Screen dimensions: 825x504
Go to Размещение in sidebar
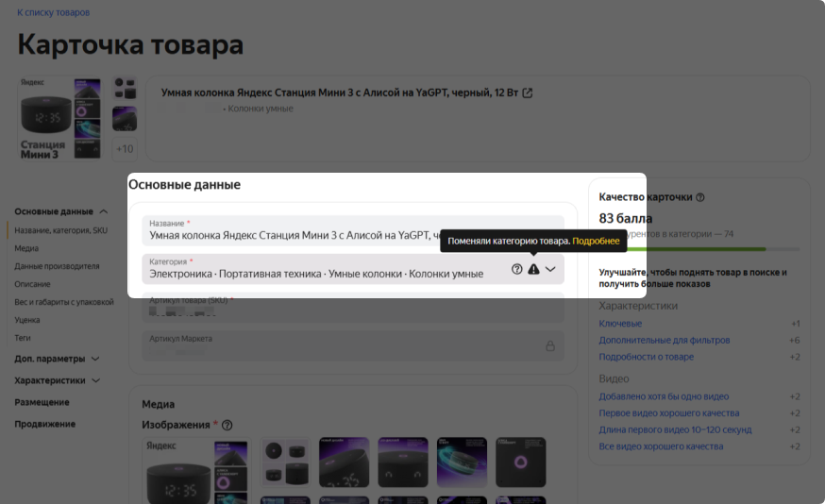tap(42, 402)
